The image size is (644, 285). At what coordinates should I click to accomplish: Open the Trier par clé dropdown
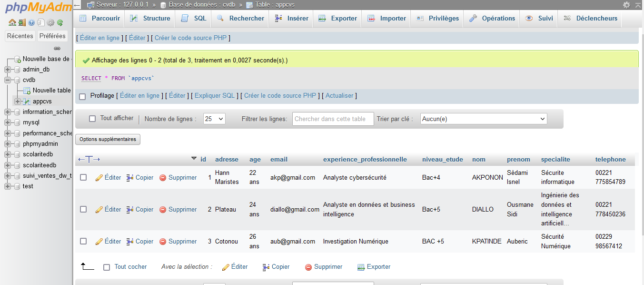click(x=483, y=118)
